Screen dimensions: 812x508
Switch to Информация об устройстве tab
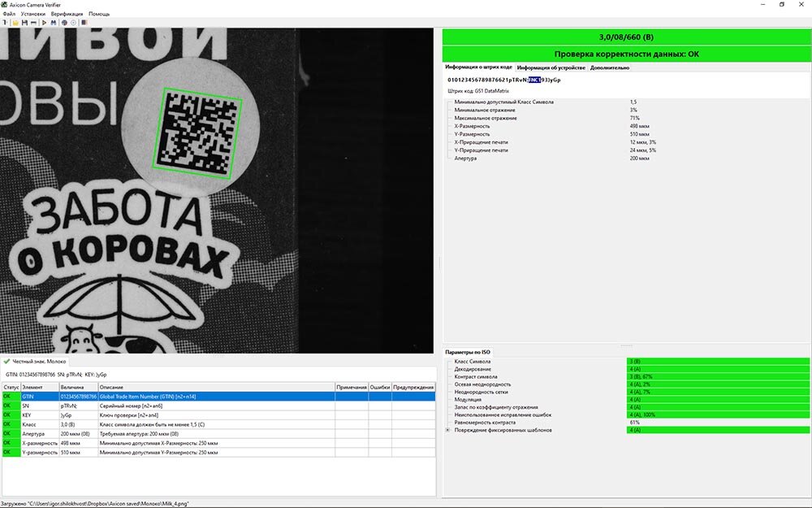pos(551,68)
